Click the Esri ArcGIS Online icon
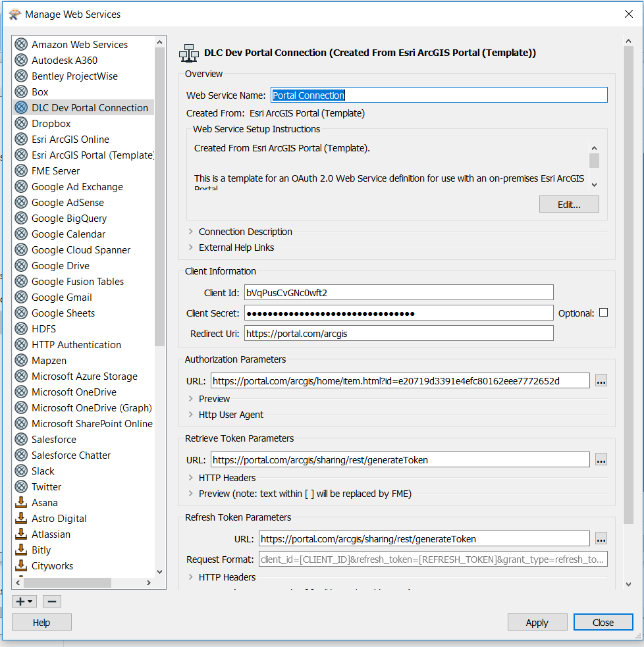The height and width of the screenshot is (647, 644). pos(21,139)
